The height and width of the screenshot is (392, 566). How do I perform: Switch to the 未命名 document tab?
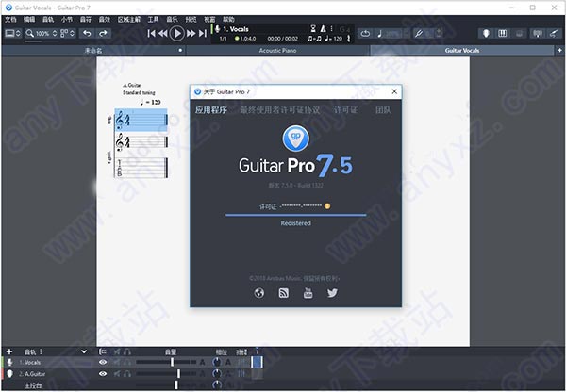(93, 51)
